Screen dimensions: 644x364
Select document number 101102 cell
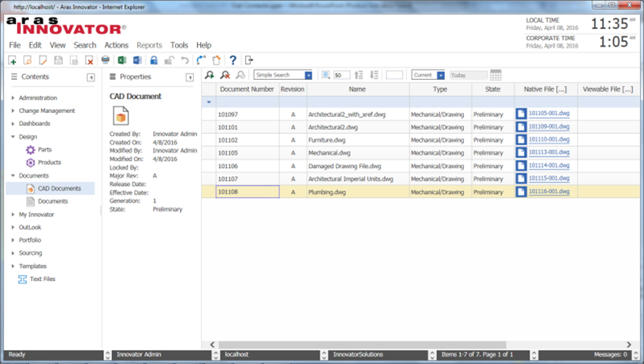coord(248,140)
